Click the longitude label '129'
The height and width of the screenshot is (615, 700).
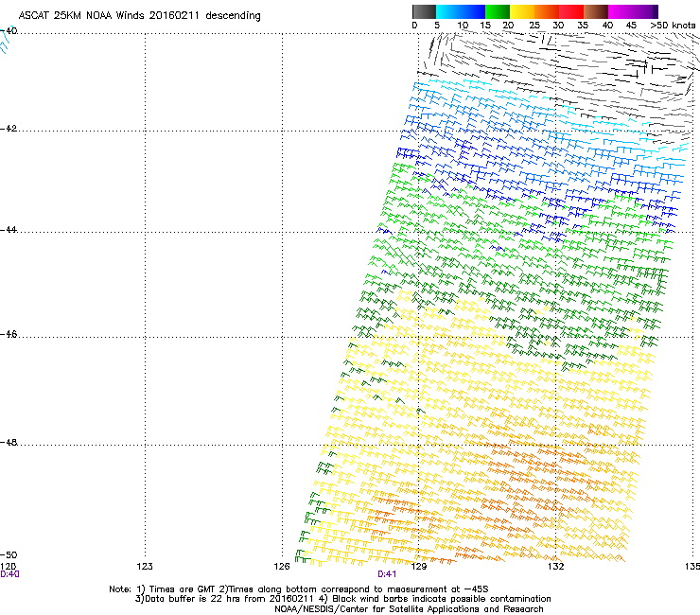point(419,567)
